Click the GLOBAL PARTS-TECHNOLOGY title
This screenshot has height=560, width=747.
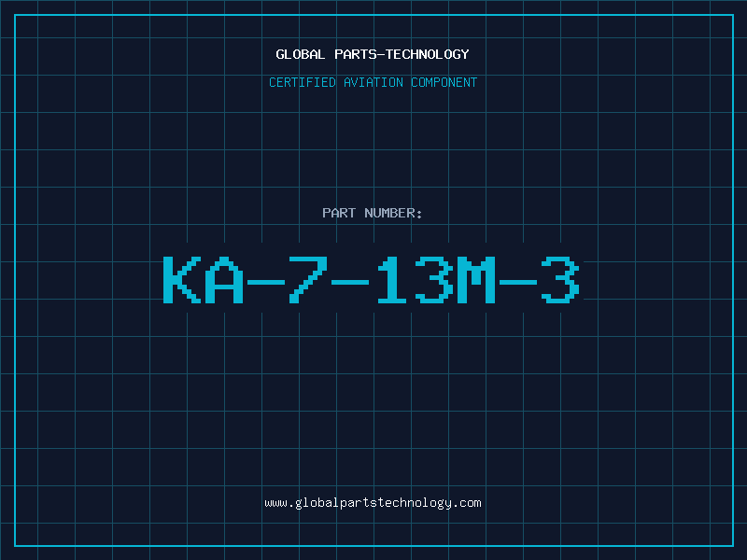click(x=373, y=54)
